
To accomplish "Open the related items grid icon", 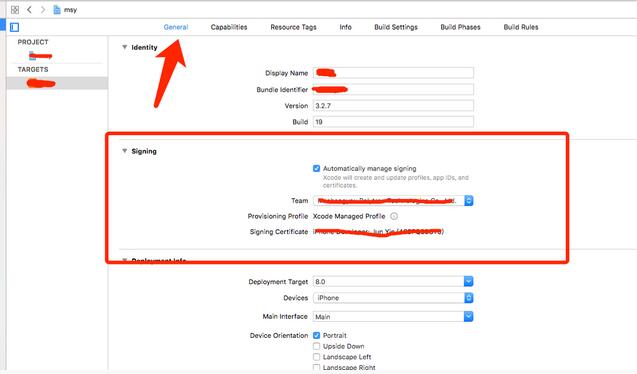I will click(x=15, y=10).
